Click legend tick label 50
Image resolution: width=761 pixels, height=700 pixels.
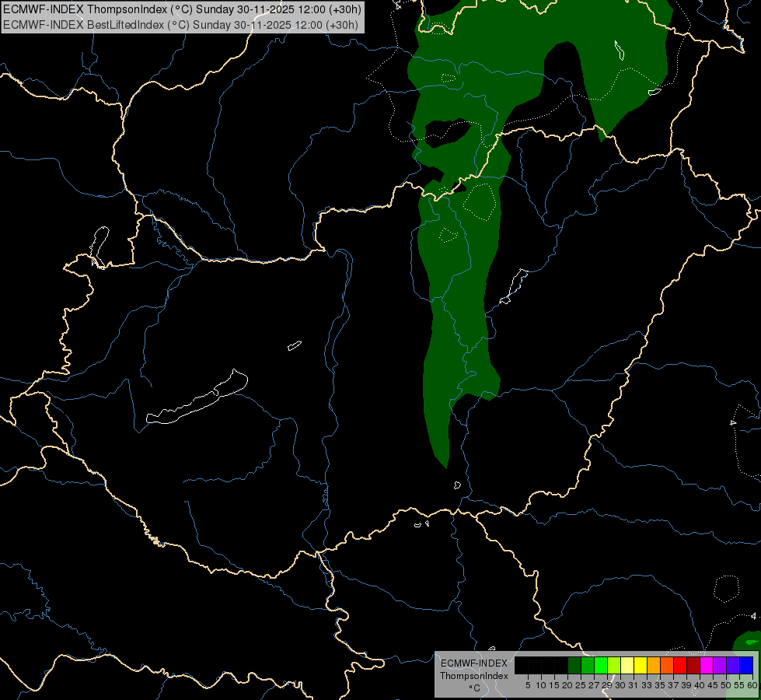727,685
